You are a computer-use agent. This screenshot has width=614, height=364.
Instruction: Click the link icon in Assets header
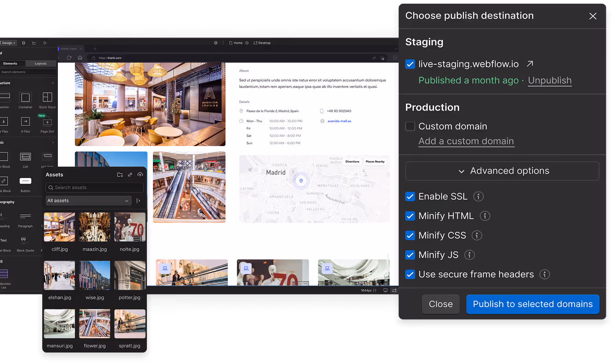point(130,175)
